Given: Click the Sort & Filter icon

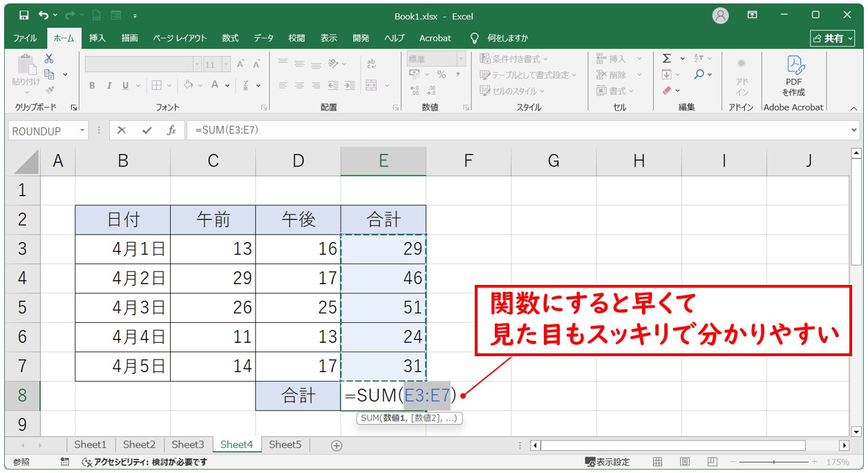Looking at the screenshot, I should (699, 57).
